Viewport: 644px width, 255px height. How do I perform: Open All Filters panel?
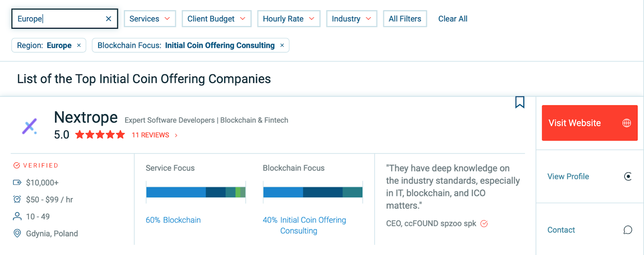(405, 19)
